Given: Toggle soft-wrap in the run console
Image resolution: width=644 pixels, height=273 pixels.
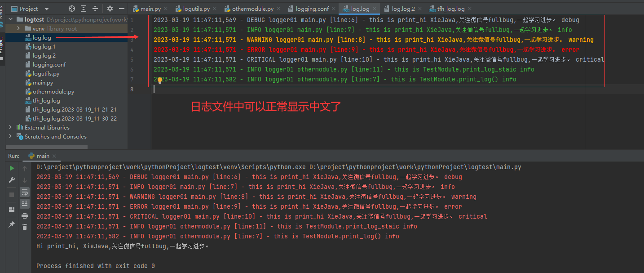Looking at the screenshot, I should tap(25, 192).
